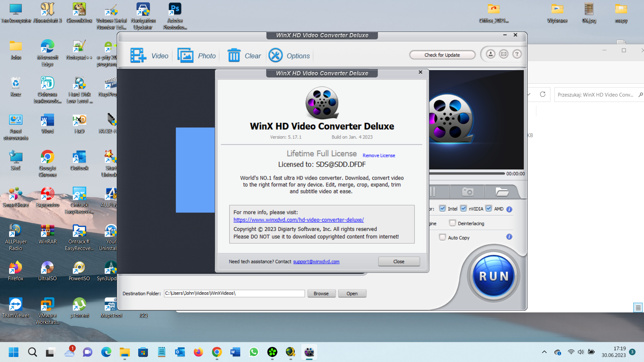
Task: Toggle the nVIDIA hardware accelerator checkbox
Action: pos(463,208)
